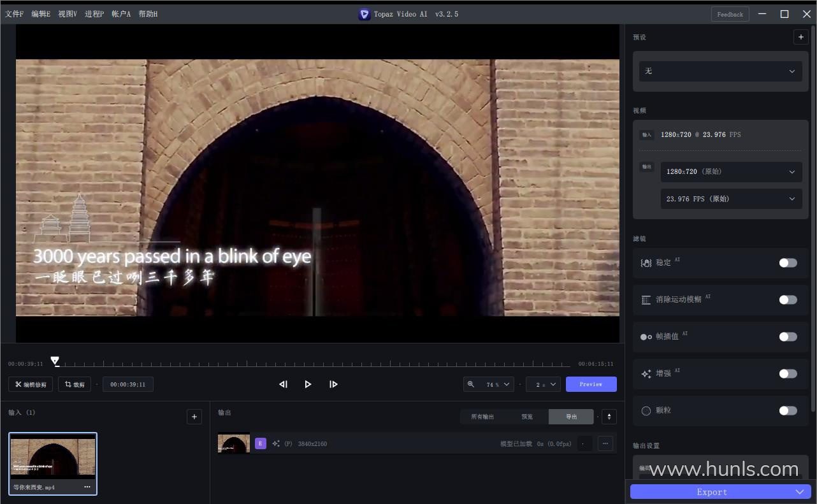Open the crop tool (裁剪)
Screen dimensions: 817x504
[74, 384]
